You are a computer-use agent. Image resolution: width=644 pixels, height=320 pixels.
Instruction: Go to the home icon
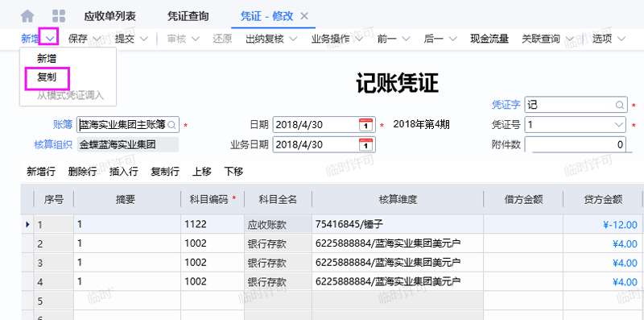[27, 16]
